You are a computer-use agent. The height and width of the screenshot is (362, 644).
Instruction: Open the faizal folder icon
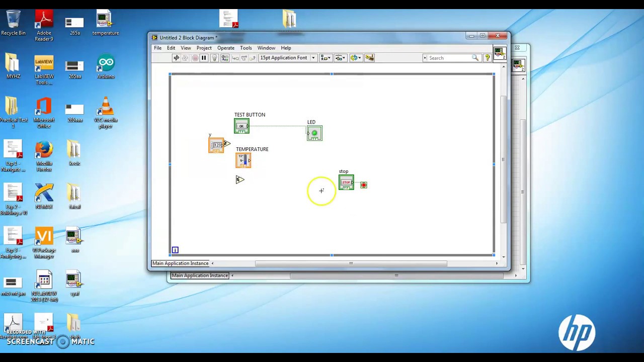(x=74, y=197)
